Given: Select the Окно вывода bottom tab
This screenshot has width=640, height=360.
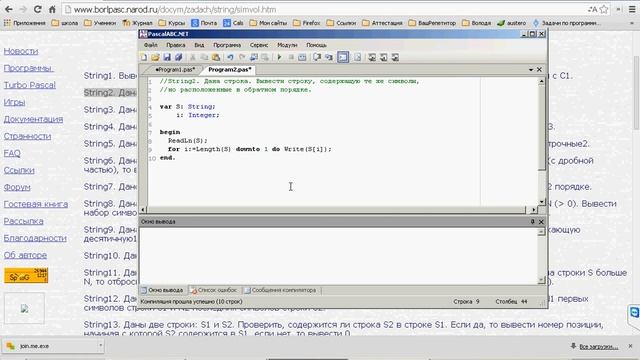Looking at the screenshot, I should pyautogui.click(x=162, y=290).
